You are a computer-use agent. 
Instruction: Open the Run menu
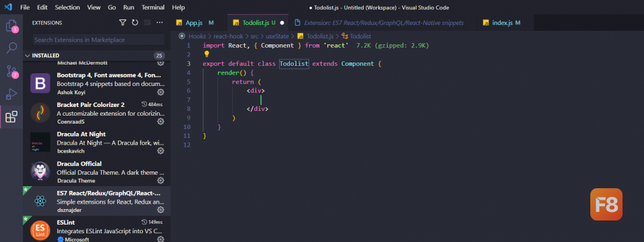coord(129,7)
